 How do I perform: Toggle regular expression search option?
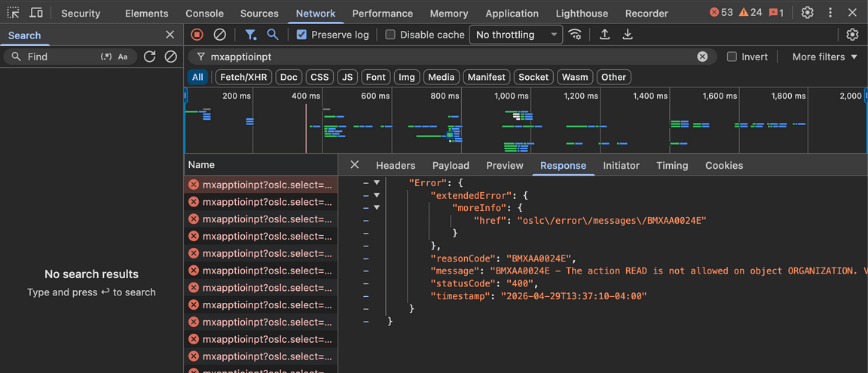tap(106, 57)
